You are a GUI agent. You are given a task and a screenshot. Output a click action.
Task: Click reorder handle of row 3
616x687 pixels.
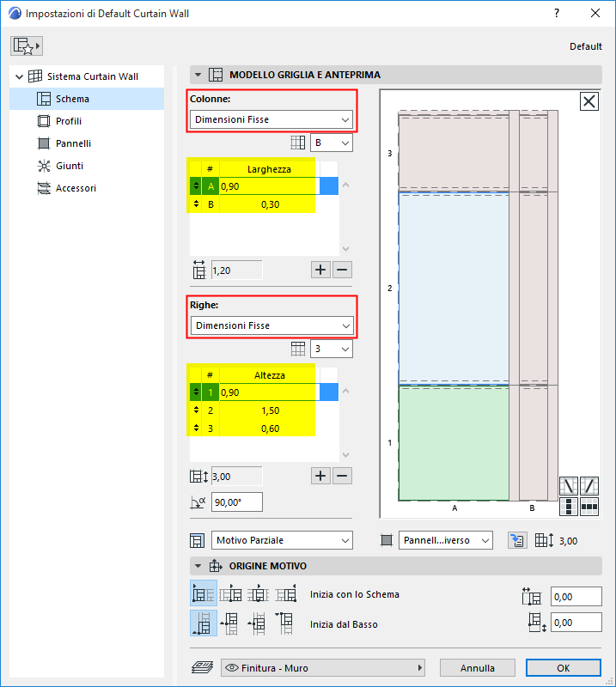pos(196,429)
